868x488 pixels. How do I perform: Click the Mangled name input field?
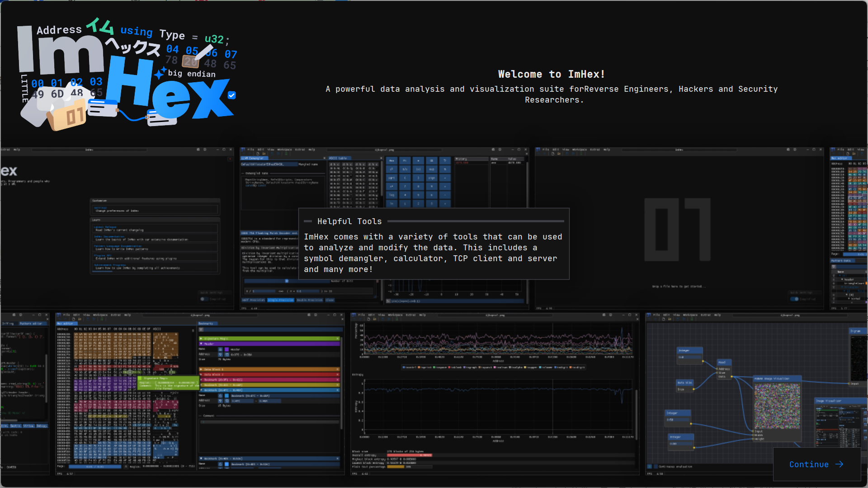(269, 164)
